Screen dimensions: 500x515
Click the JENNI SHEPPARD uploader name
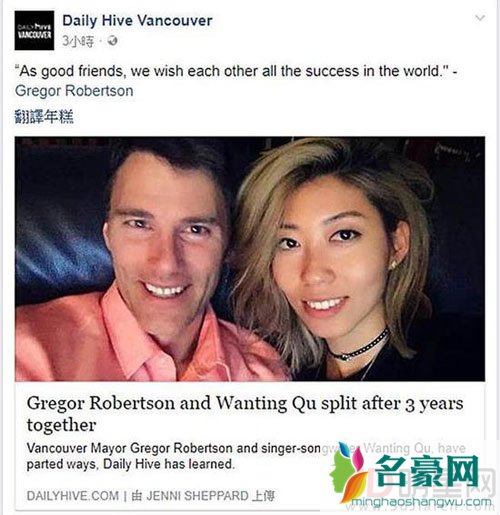click(197, 496)
